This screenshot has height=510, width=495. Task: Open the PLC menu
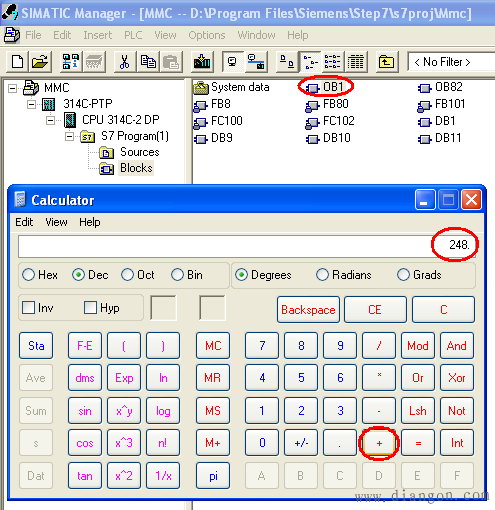[133, 35]
